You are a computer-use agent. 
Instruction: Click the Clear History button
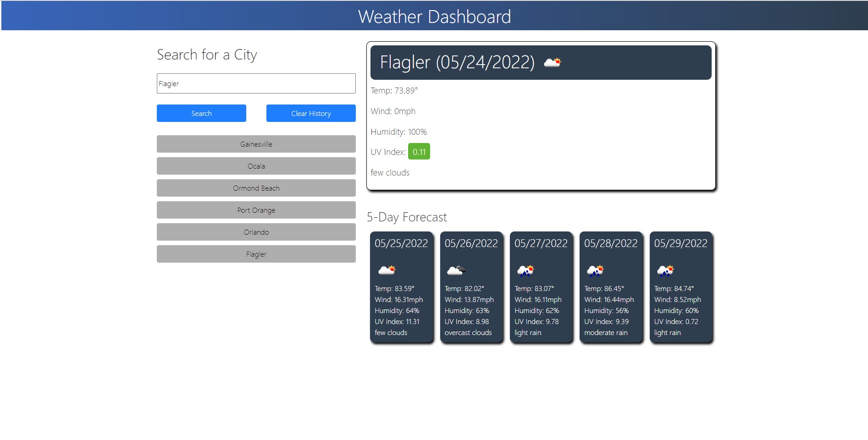(x=311, y=113)
